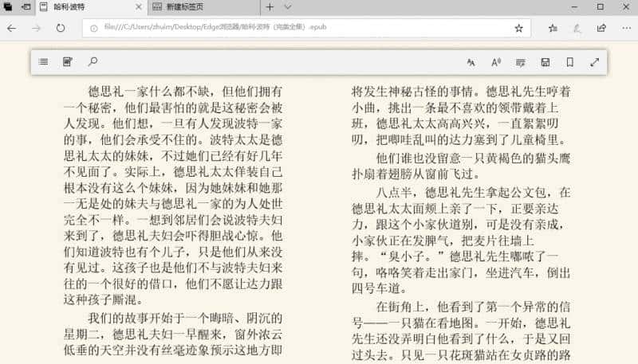The width and height of the screenshot is (638, 364).
Task: Go forward in browser history
Action: point(36,28)
